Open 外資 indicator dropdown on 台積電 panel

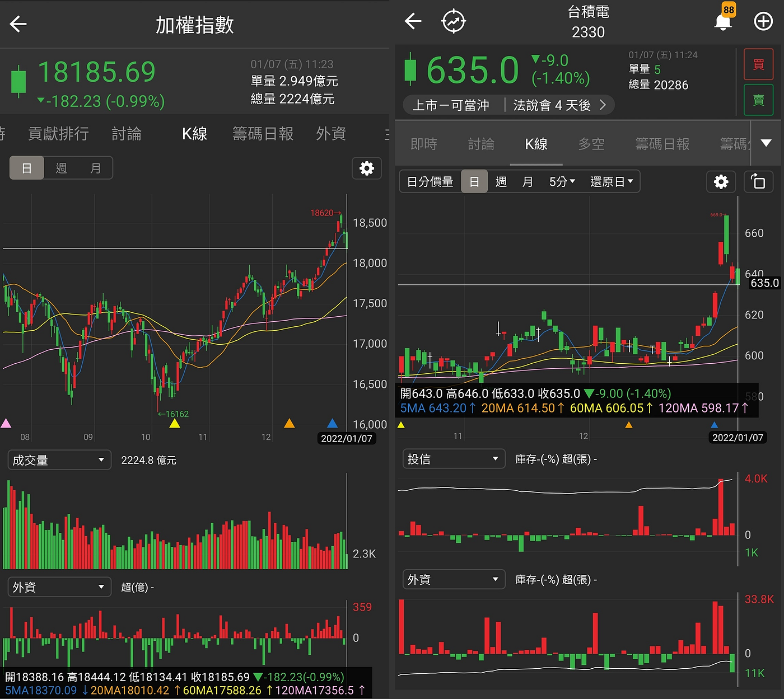(454, 579)
